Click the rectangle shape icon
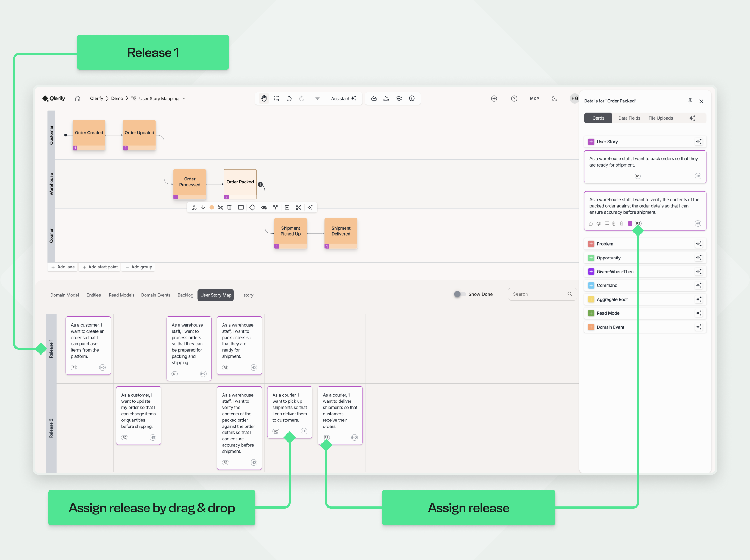750x560 pixels. [241, 208]
